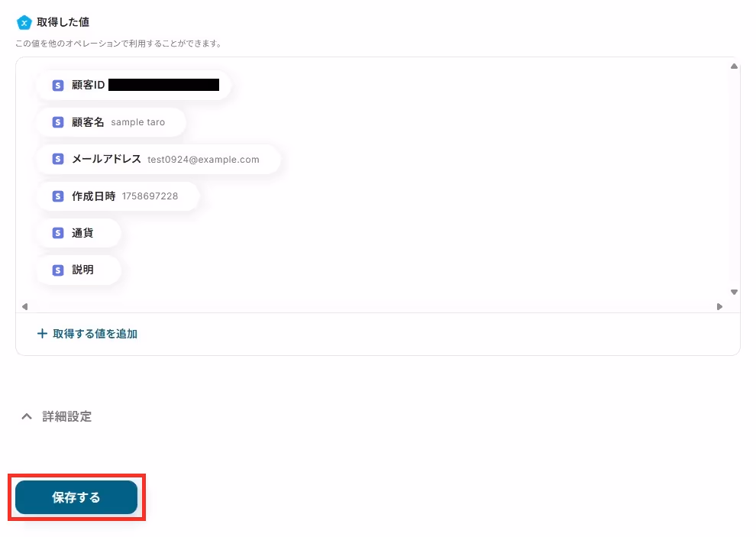Click the Stripe icon beside 通貨
This screenshot has width=756, height=537.
(58, 233)
